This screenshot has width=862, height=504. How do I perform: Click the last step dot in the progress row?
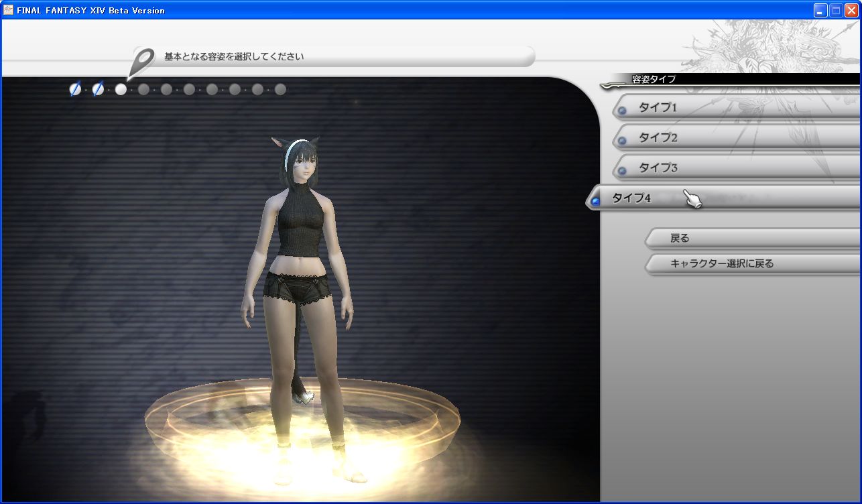[280, 89]
